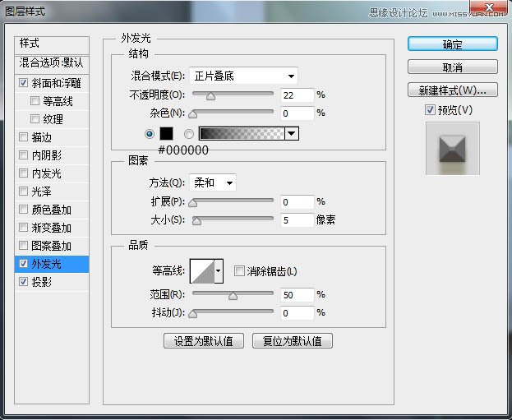Click the 大小 slider handle
The image size is (512, 420).
[x=196, y=221]
